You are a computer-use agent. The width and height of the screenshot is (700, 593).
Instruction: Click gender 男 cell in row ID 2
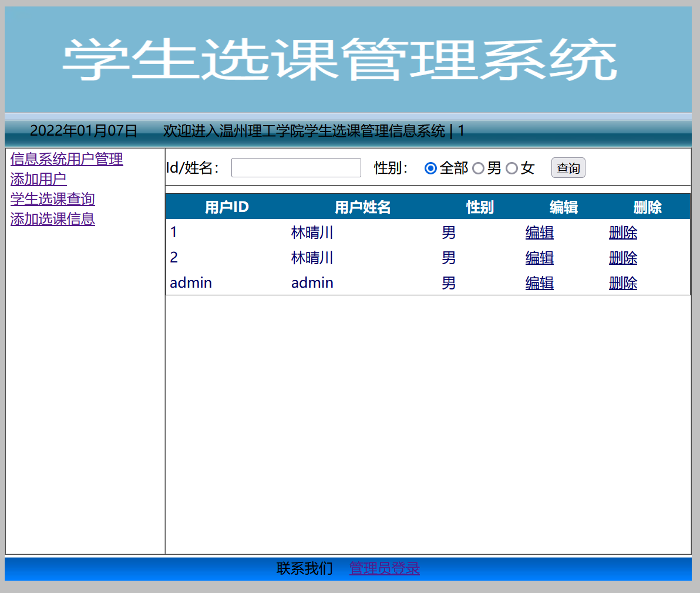(449, 258)
